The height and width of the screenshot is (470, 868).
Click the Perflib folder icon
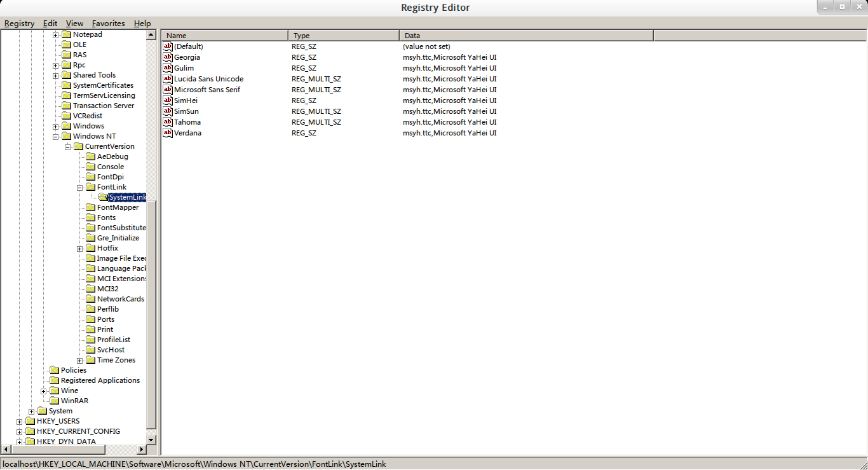pyautogui.click(x=90, y=309)
